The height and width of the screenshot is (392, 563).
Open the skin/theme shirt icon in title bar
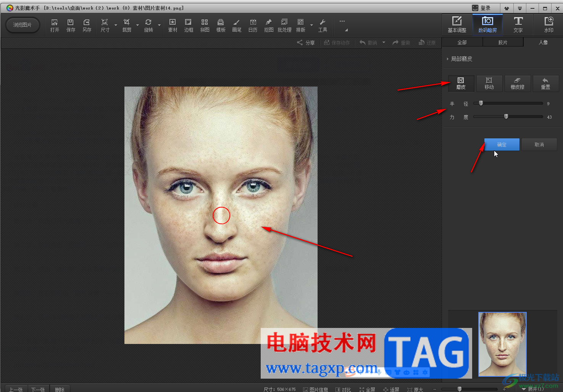(x=507, y=8)
